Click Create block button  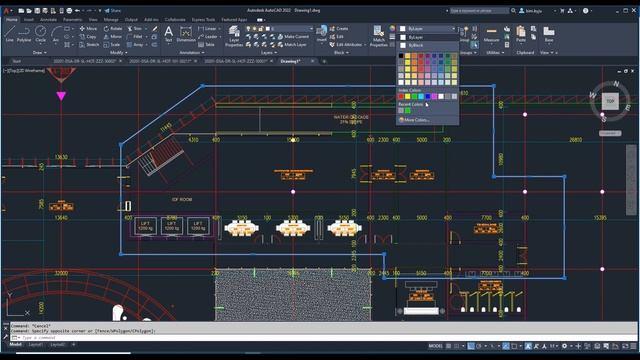tap(339, 29)
